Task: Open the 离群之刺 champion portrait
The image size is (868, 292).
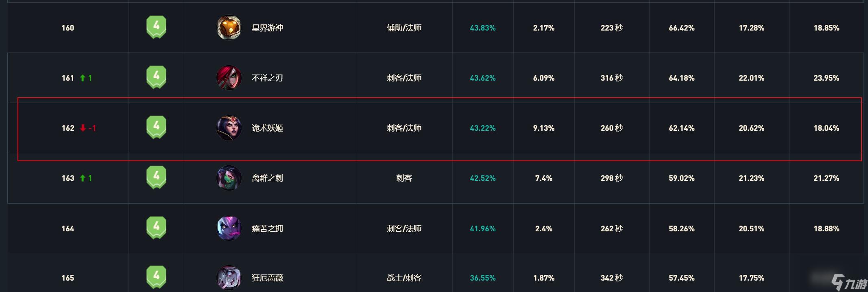Action: point(229,178)
